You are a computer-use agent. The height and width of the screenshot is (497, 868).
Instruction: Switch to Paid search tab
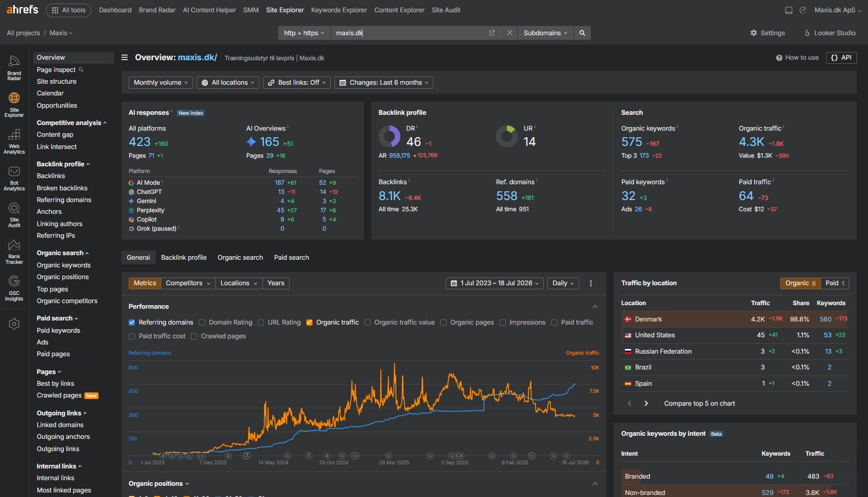292,258
